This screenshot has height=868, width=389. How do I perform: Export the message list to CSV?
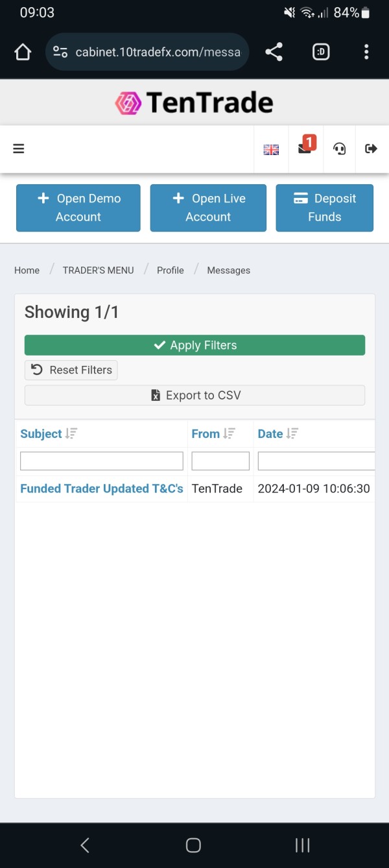coord(194,395)
